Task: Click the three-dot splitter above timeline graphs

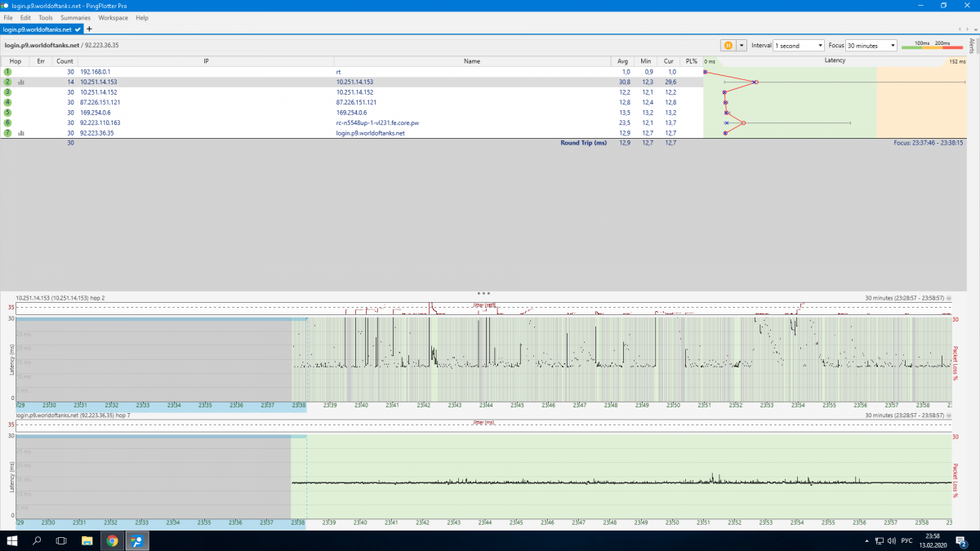Action: click(483, 293)
